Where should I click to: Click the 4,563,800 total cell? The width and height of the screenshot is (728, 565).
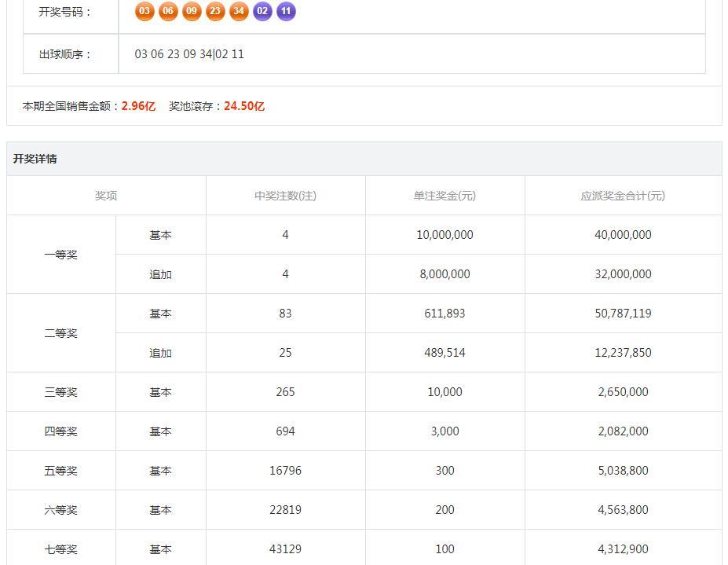[x=623, y=510]
